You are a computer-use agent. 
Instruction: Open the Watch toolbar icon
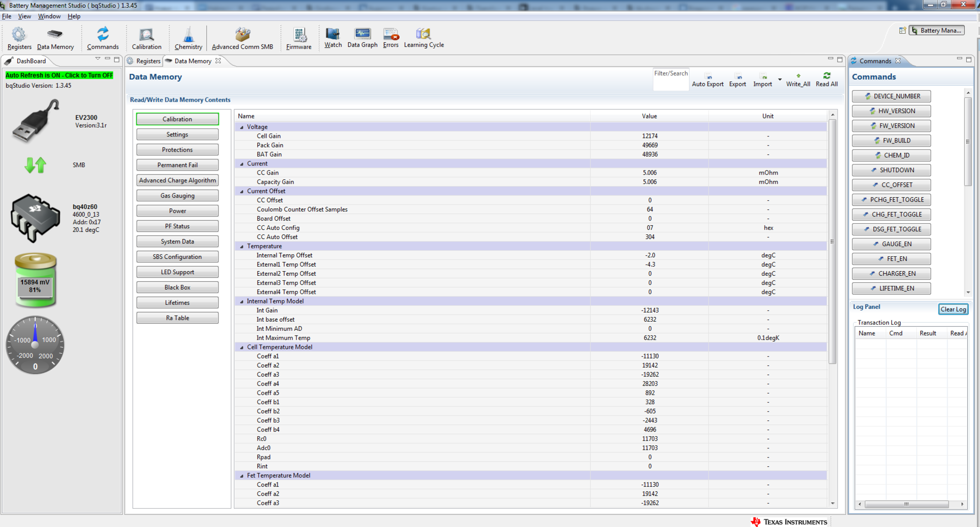pos(333,34)
